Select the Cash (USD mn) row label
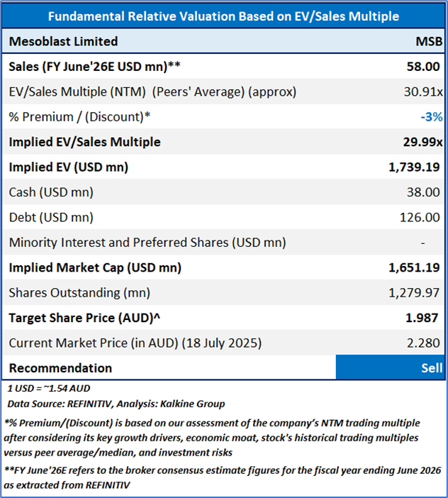This screenshot has width=448, height=498. pyautogui.click(x=51, y=192)
